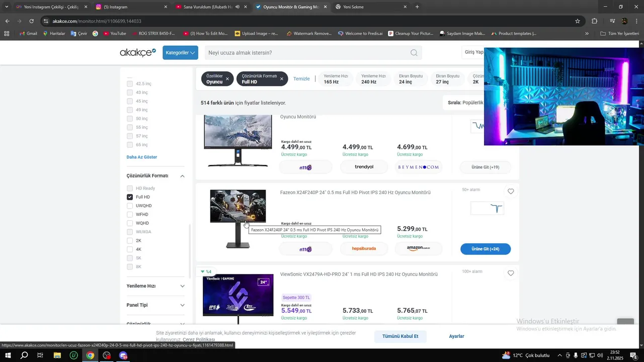Accept cookies with Tümünü Kabul Et
The width and height of the screenshot is (644, 362).
pyautogui.click(x=400, y=336)
